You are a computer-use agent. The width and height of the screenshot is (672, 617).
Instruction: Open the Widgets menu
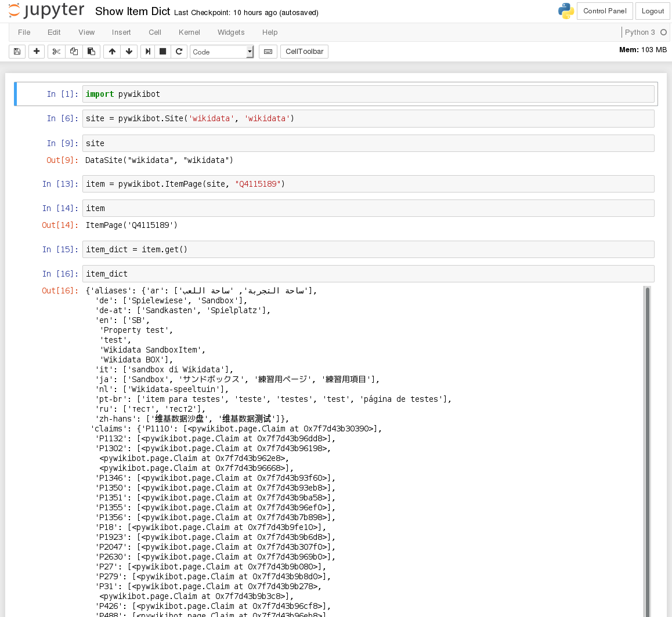click(231, 32)
